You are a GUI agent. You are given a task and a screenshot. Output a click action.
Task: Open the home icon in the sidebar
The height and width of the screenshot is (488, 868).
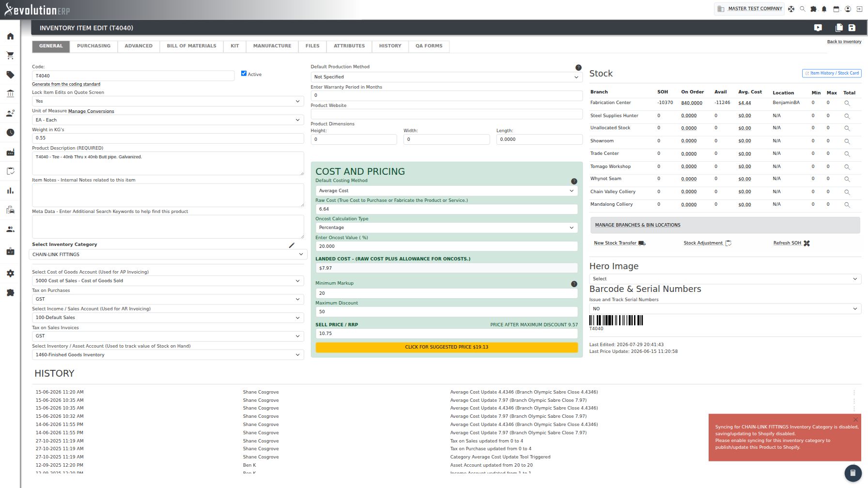coord(10,36)
